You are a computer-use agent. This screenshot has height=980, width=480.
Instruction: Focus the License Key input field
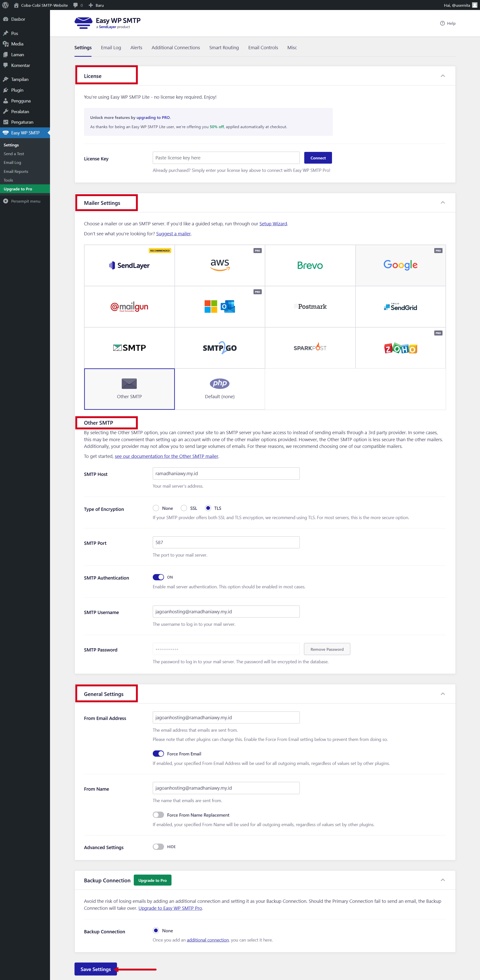[x=226, y=158]
